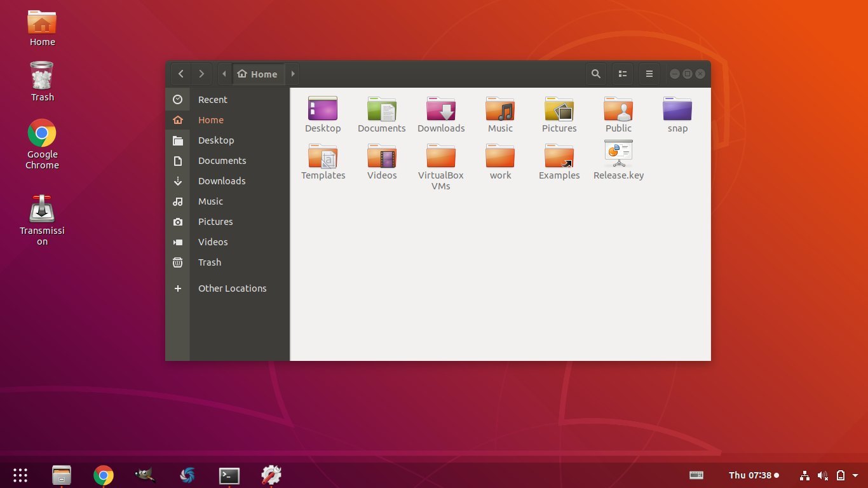Open Other Locations in the sidebar
This screenshot has width=868, height=488.
(x=227, y=288)
